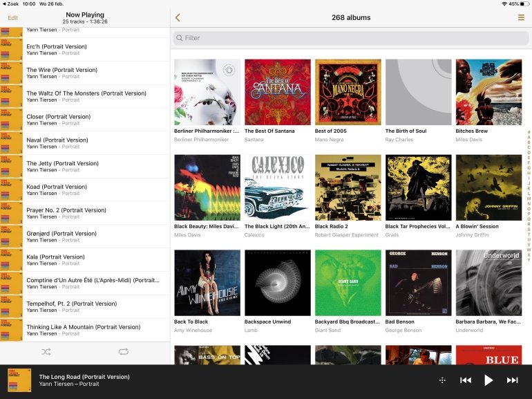
Task: Toggle repeat mode in Now Playing
Action: tap(123, 352)
